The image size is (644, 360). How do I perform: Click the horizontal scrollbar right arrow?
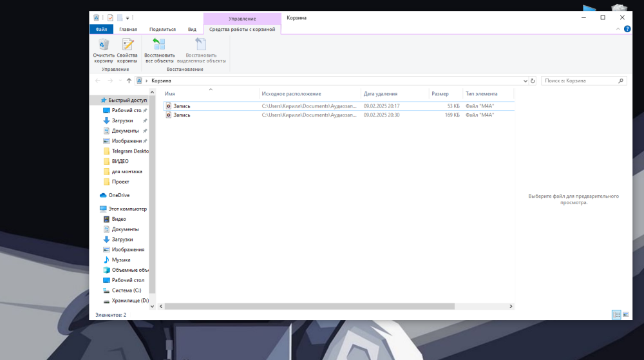click(511, 307)
